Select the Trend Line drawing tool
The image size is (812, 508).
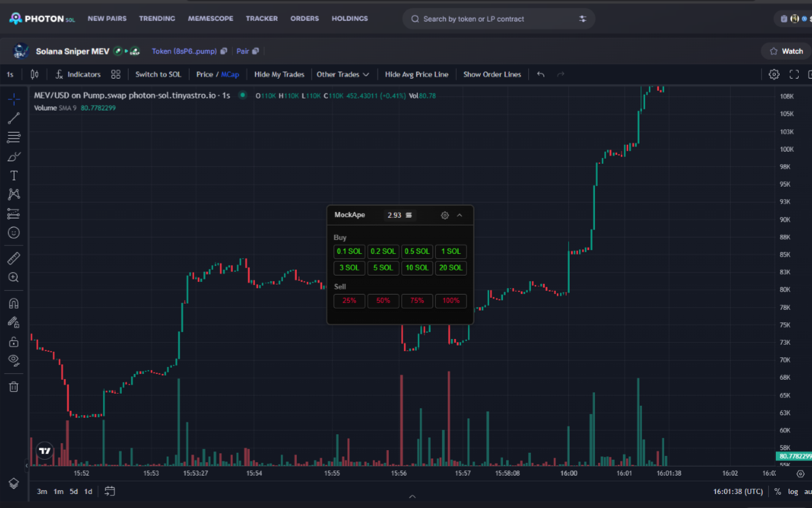pyautogui.click(x=14, y=118)
